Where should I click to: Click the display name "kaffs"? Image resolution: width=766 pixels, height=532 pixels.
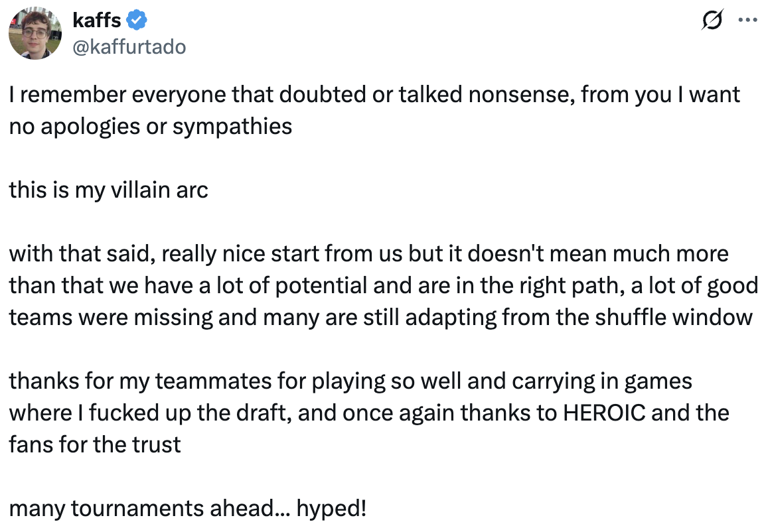pyautogui.click(x=97, y=21)
